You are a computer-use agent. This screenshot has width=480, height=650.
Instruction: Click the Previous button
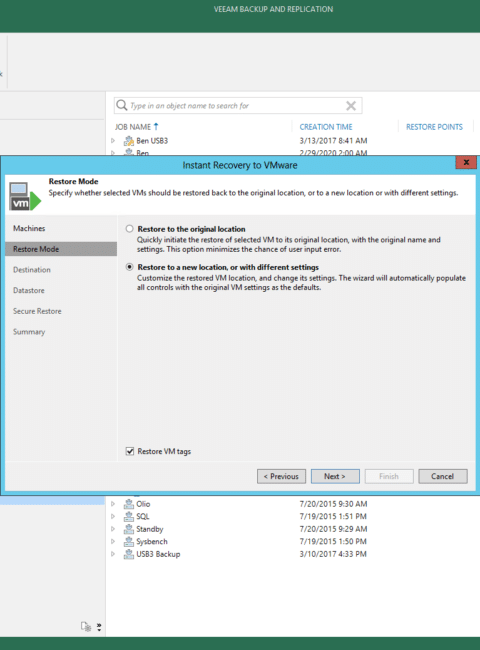[x=281, y=476]
